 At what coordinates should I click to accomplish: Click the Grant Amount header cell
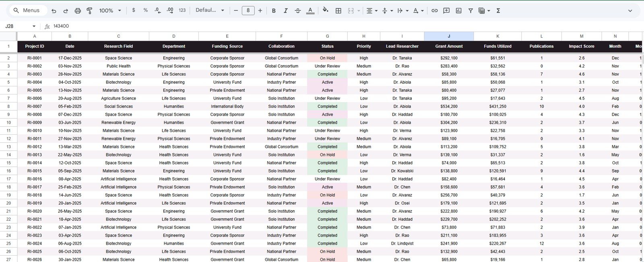pyautogui.click(x=449, y=46)
